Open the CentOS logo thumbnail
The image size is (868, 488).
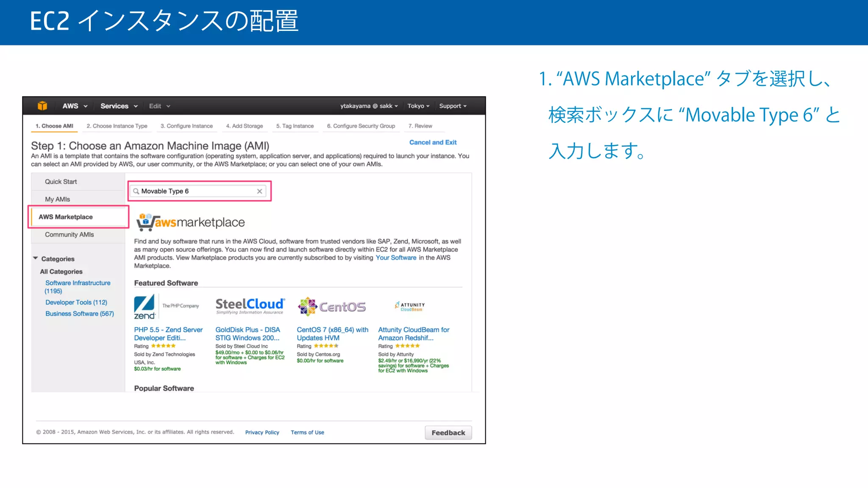332,307
